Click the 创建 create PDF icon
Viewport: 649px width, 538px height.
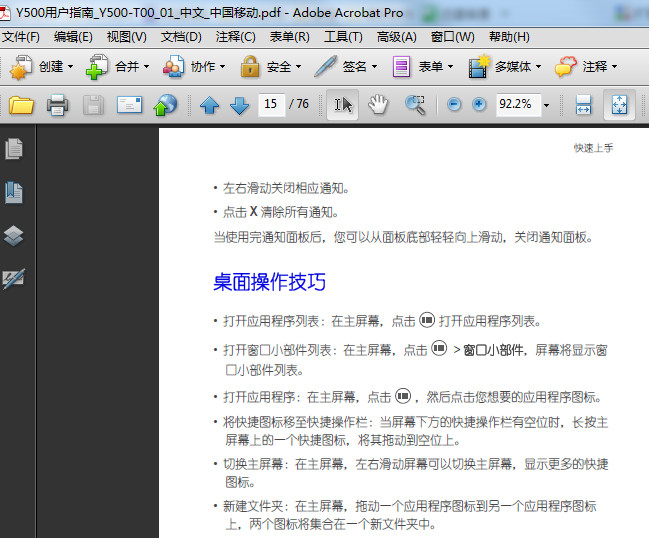click(x=21, y=67)
